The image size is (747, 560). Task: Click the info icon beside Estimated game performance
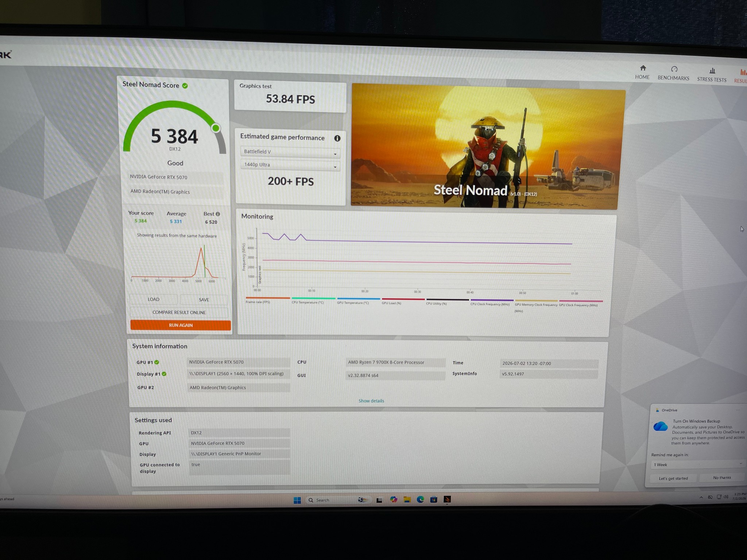click(x=337, y=138)
